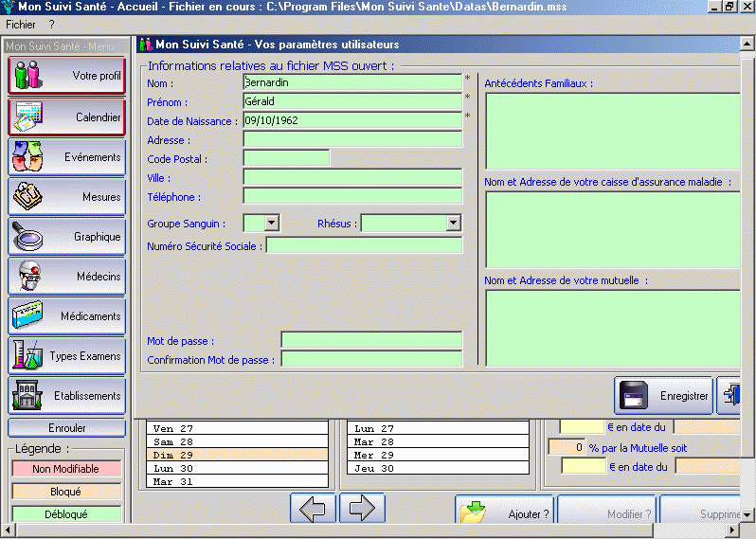This screenshot has width=756, height=539.
Task: Click the mutuelle address text area
Action: 613,329
